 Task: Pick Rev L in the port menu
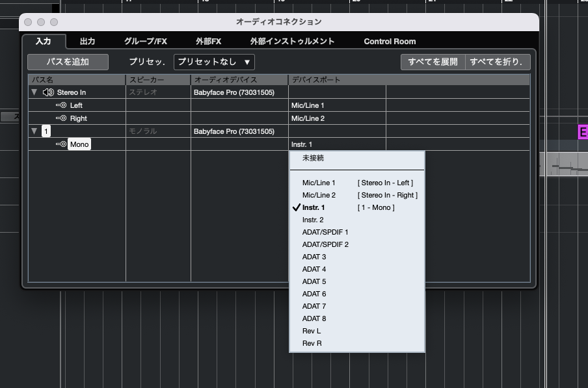312,331
